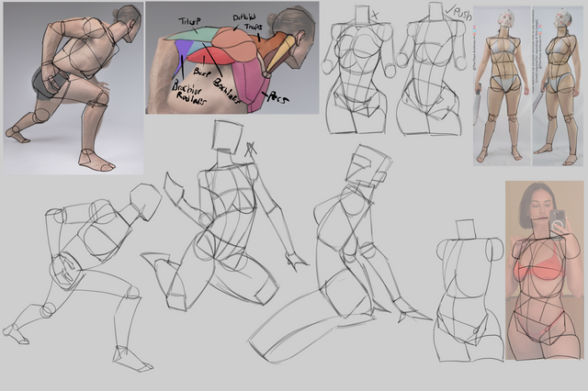Click the handwritten "Tricep" label
Screen dimensions: 588x391
189,21
